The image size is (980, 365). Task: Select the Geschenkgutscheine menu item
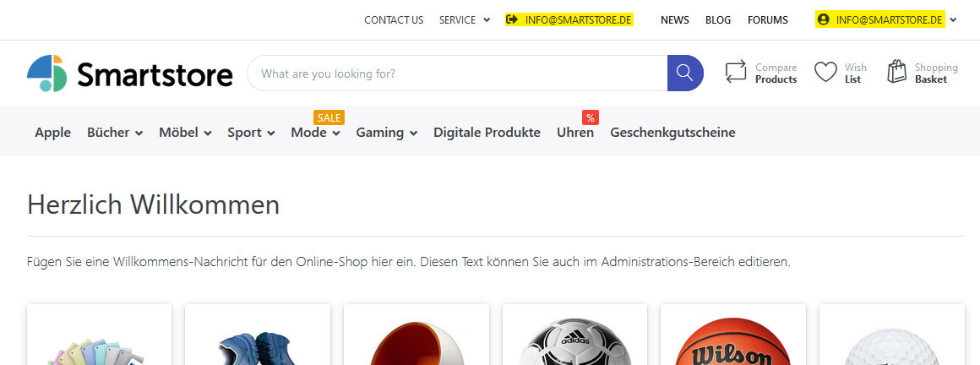tap(672, 133)
